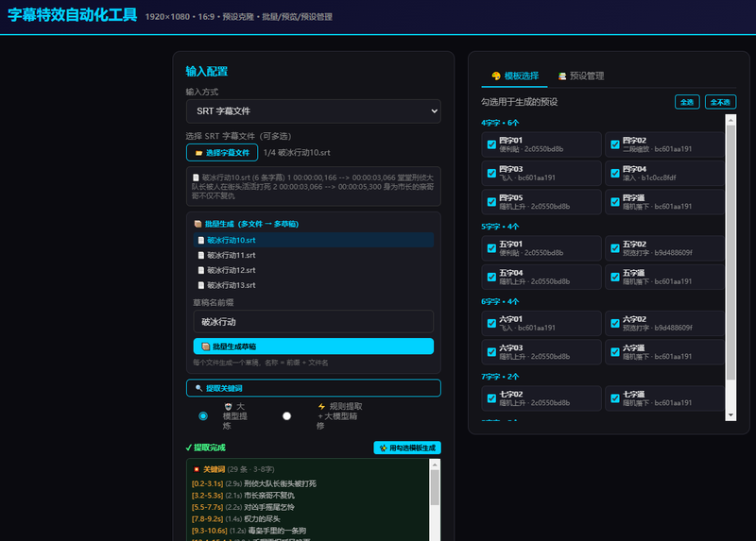Image resolution: width=756 pixels, height=541 pixels.
Task: Click the magnifier icon on 提取关键词
Action: (x=198, y=388)
